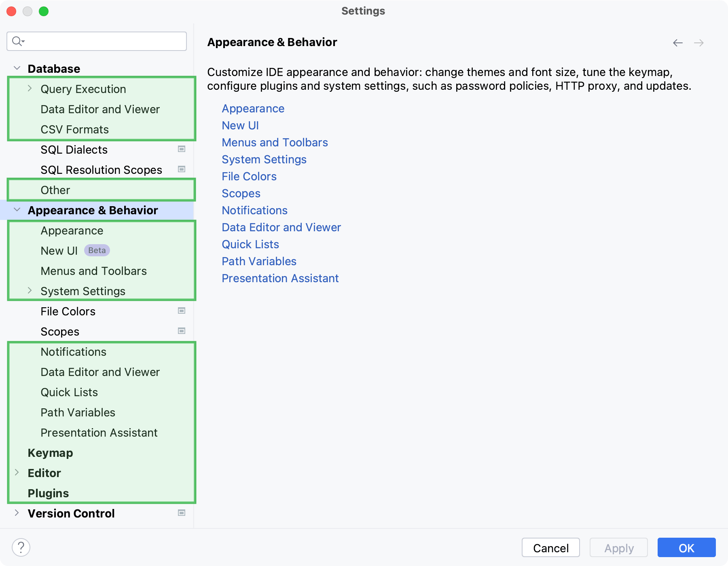Expand the Query Execution node
Image resolution: width=728 pixels, height=566 pixels.
coord(30,89)
